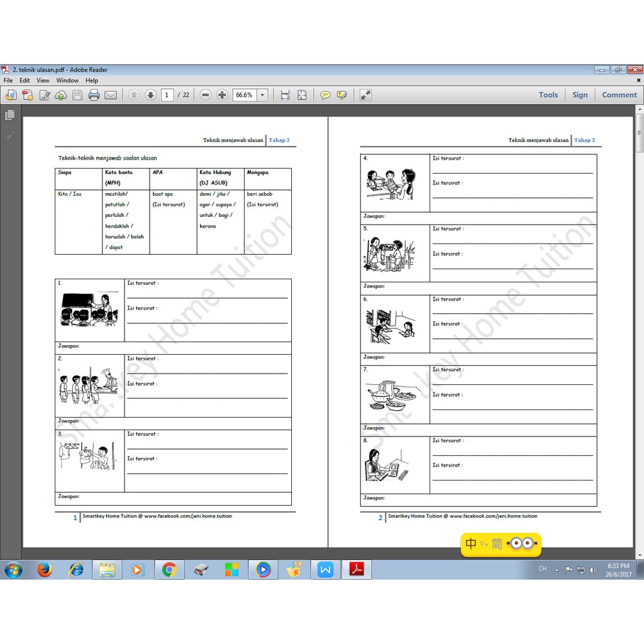
Task: Expand hidden system tray icons
Action: point(556,570)
